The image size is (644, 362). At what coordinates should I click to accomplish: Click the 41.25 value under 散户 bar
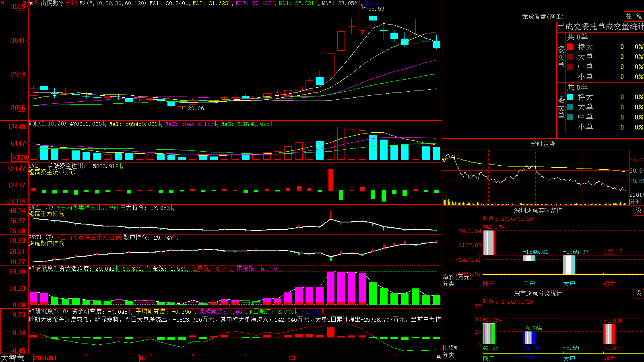click(491, 348)
